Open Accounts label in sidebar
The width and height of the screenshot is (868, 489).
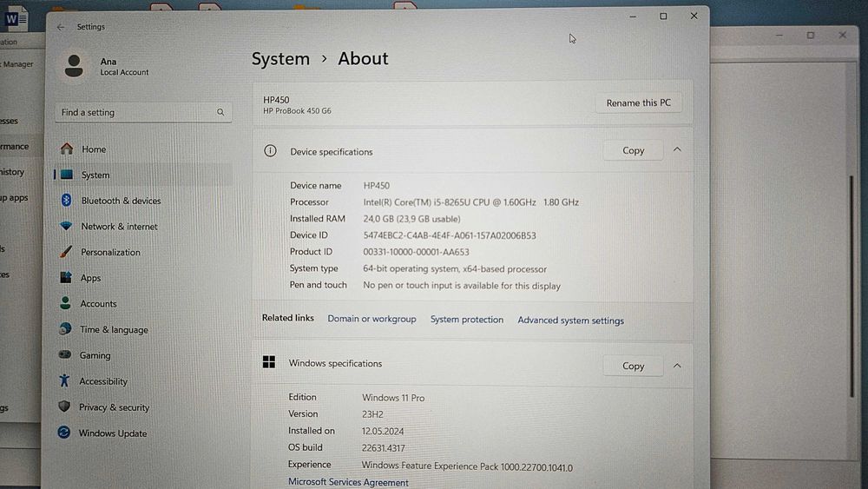pyautogui.click(x=98, y=303)
